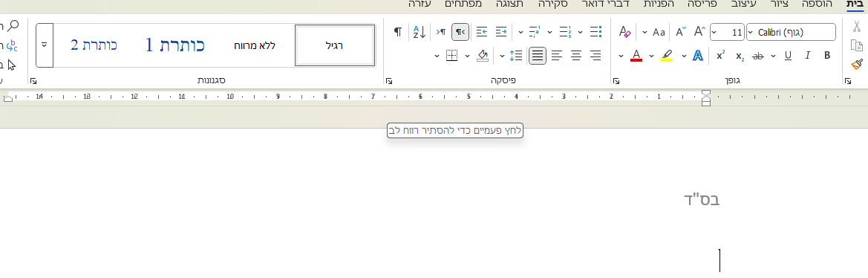Image resolution: width=868 pixels, height=278 pixels.
Task: Toggle Justify alignment
Action: pyautogui.click(x=538, y=56)
